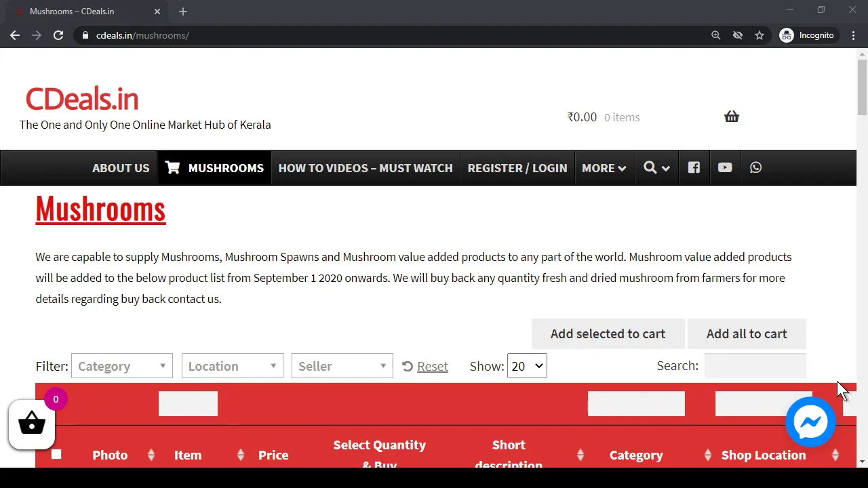The image size is (868, 488).
Task: Open the Category filter dropdown
Action: coord(122,366)
